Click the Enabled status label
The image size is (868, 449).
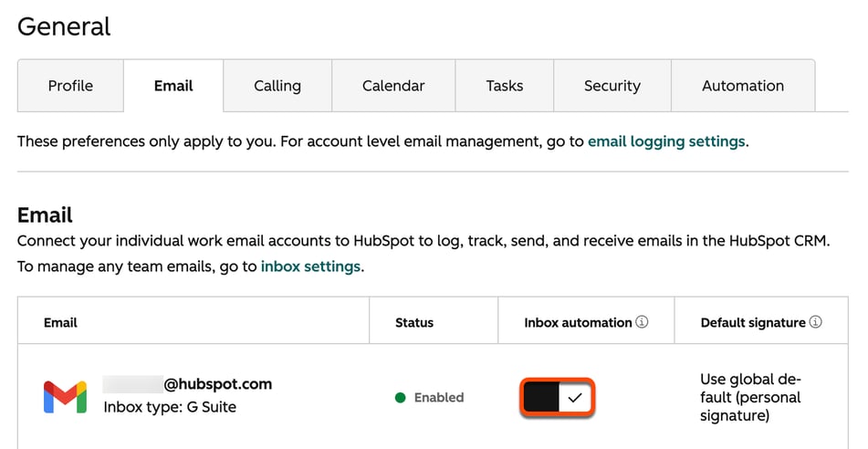click(439, 398)
